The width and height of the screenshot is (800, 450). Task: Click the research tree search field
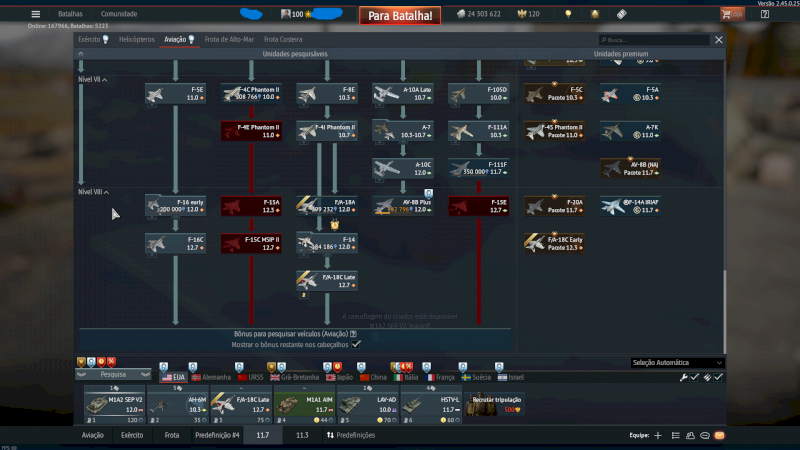click(650, 40)
